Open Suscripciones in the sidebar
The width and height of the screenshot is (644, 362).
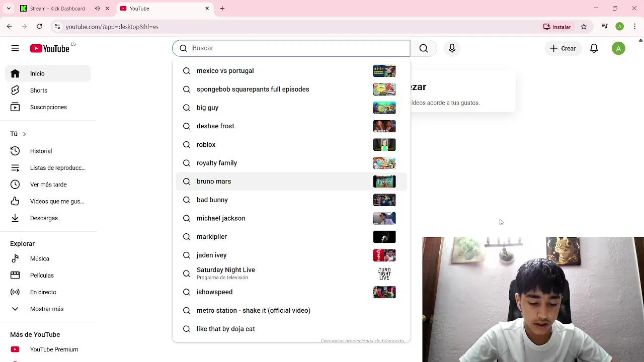coord(48,107)
